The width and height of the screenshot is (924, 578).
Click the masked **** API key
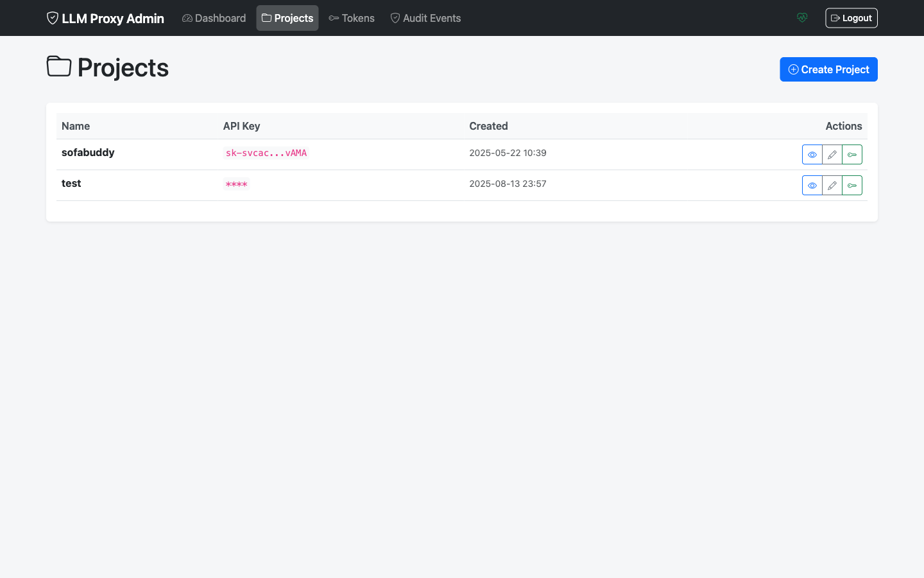(236, 184)
